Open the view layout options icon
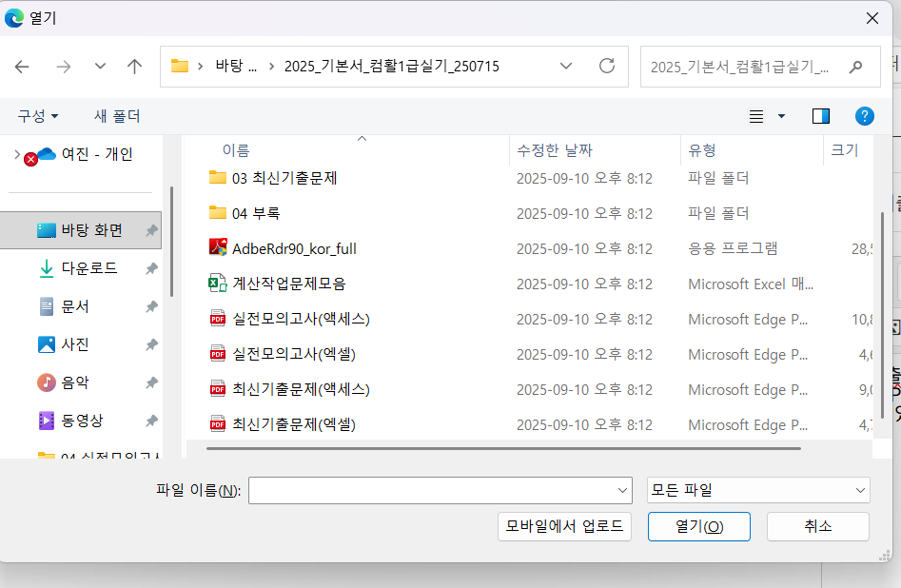The width and height of the screenshot is (901, 588). (757, 116)
